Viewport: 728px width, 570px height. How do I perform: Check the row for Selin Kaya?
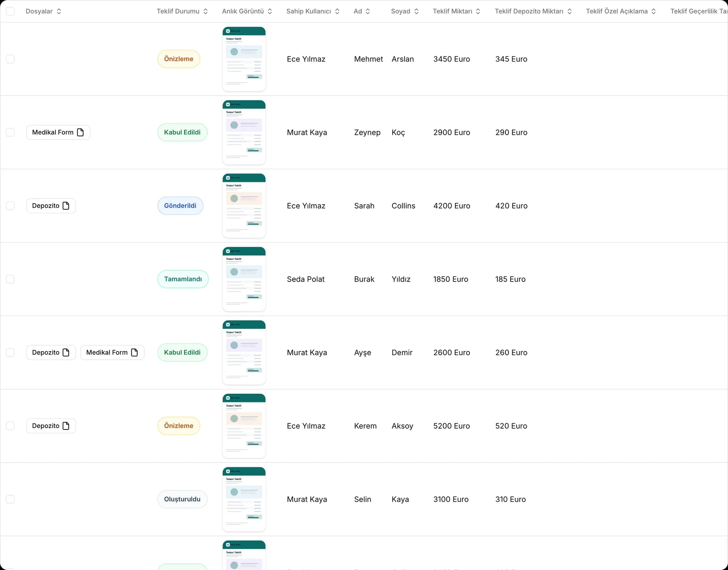click(10, 499)
